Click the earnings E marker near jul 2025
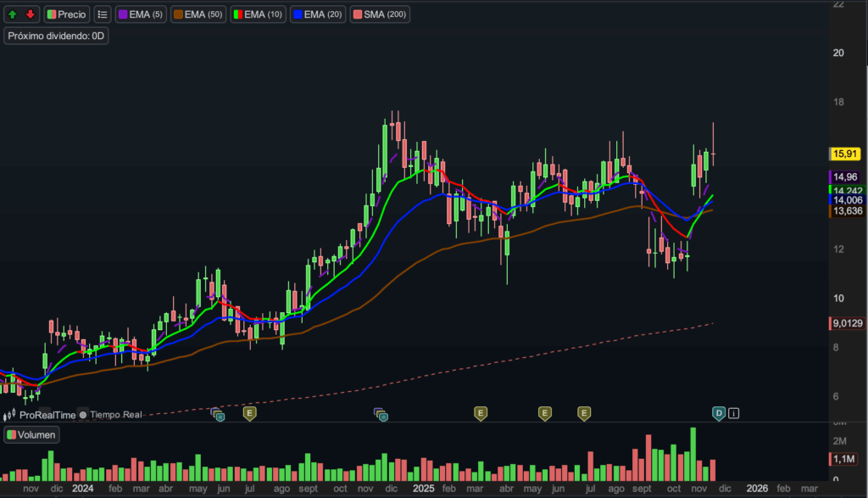The height and width of the screenshot is (498, 868). (x=584, y=413)
